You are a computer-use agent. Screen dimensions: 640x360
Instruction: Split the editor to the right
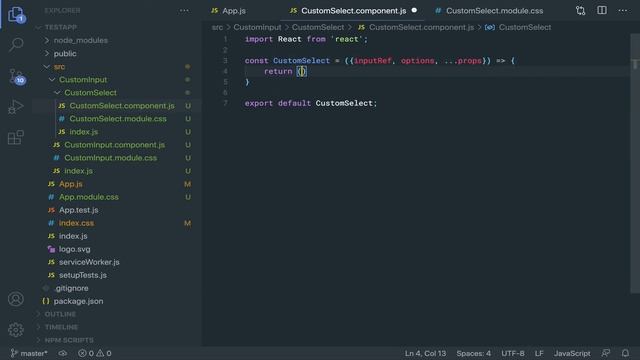tap(602, 11)
